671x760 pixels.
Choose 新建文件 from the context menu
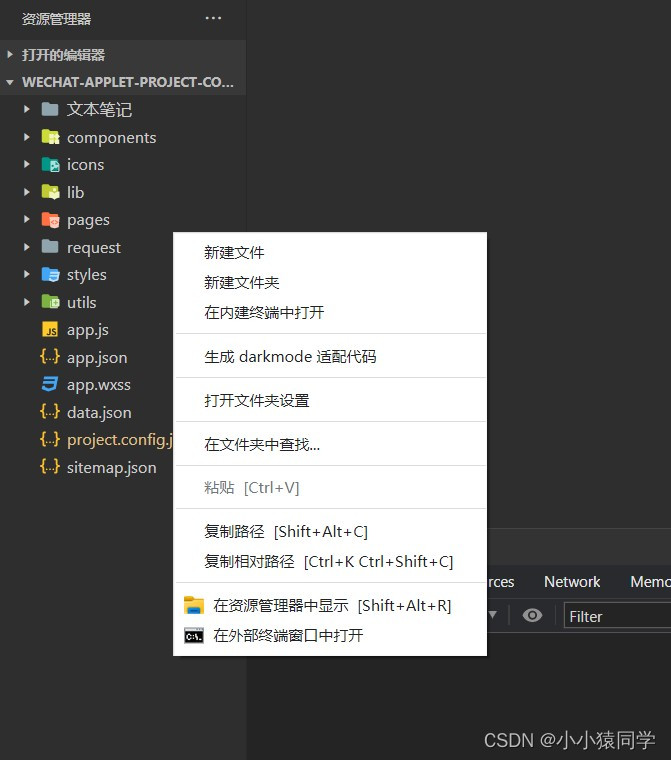[234, 253]
